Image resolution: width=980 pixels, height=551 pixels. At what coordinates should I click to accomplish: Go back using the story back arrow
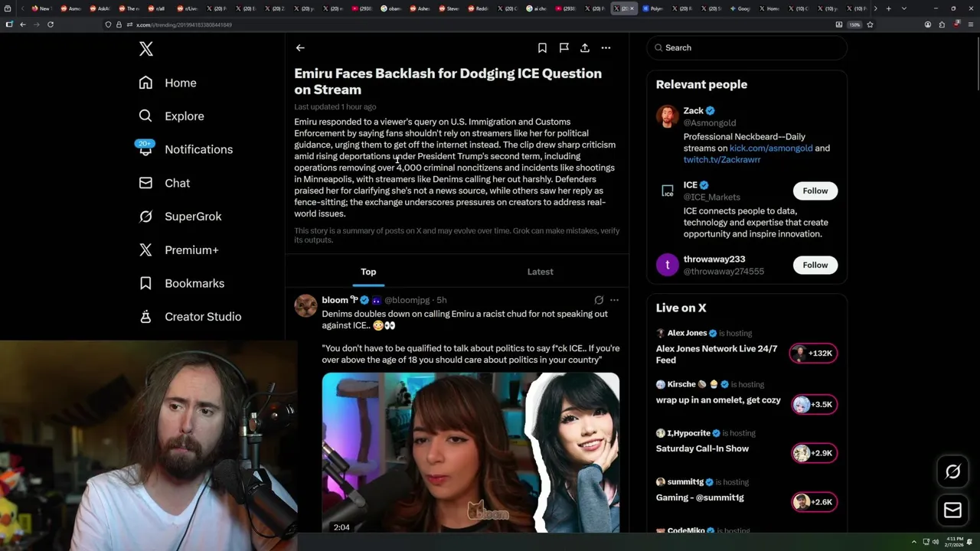coord(300,47)
